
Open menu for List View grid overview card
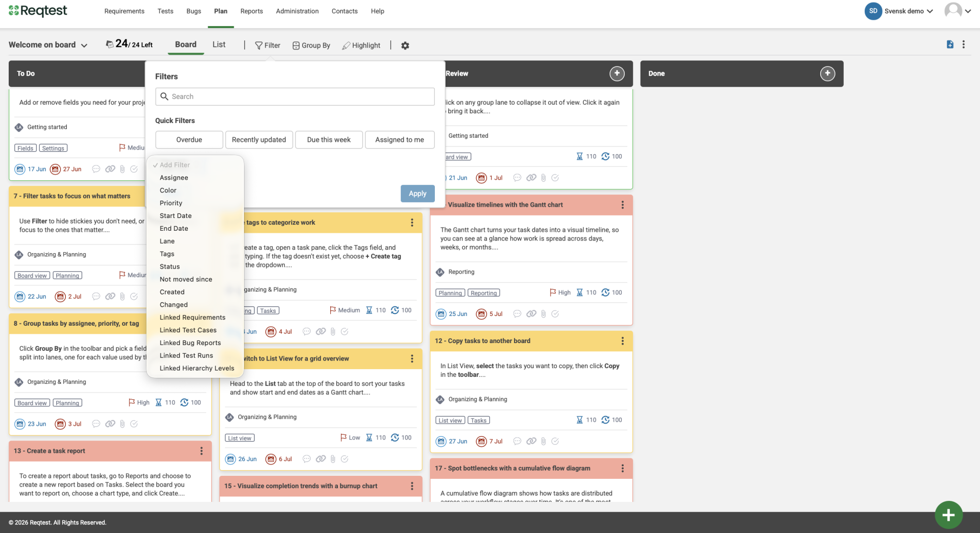412,358
